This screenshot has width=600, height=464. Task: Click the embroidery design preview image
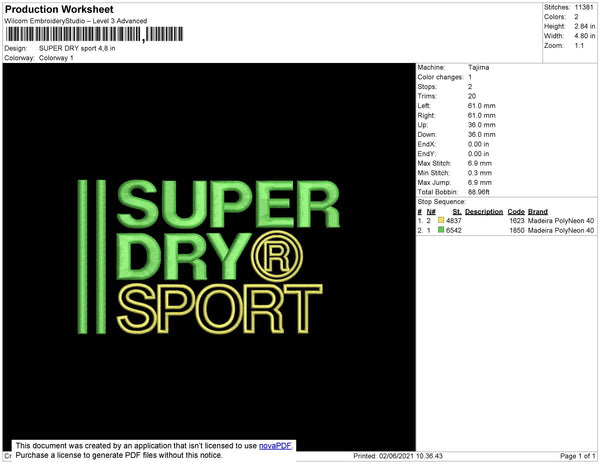click(209, 257)
